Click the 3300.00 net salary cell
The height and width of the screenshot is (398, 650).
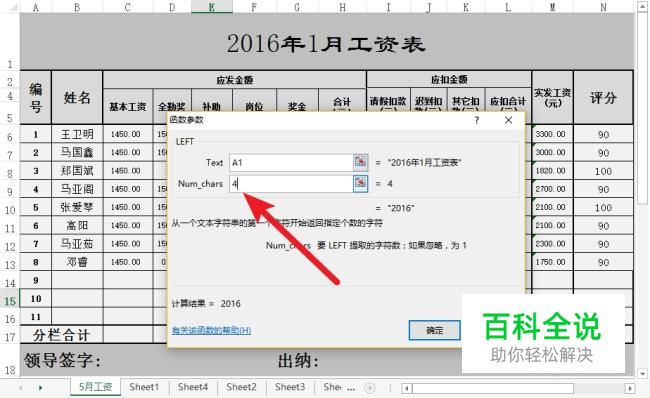tap(553, 134)
